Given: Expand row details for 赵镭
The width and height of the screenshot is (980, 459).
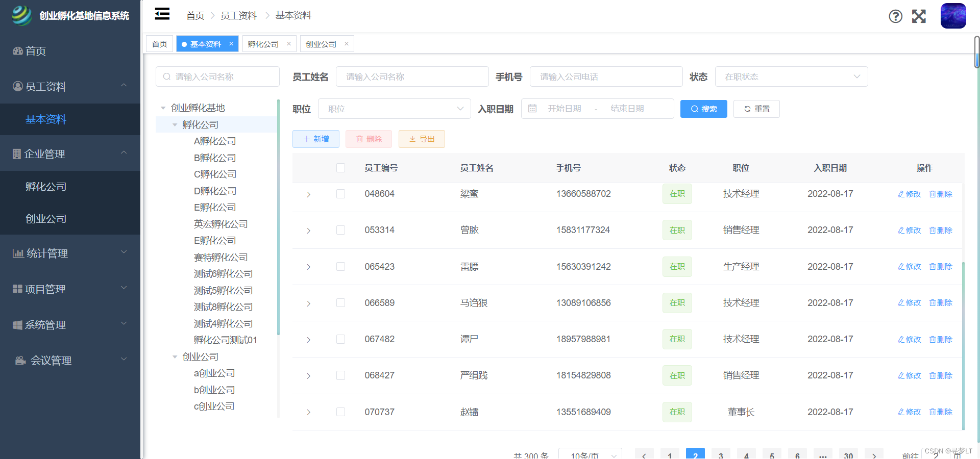Looking at the screenshot, I should [x=308, y=412].
